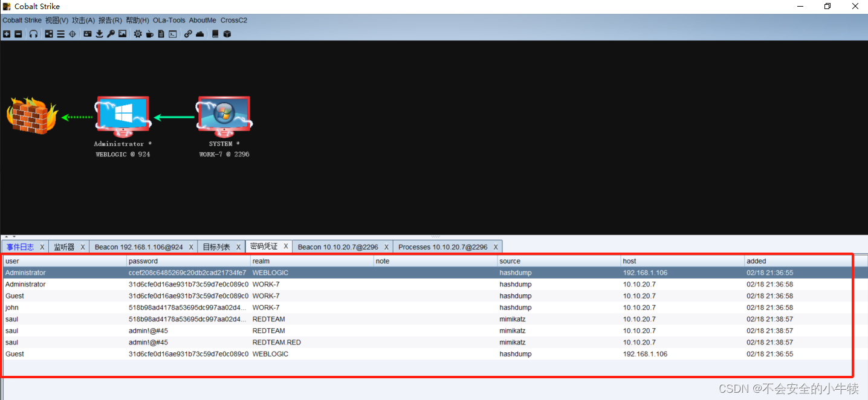
Task: Close the Beacon 192.168.1.106@924 tab
Action: tap(191, 247)
